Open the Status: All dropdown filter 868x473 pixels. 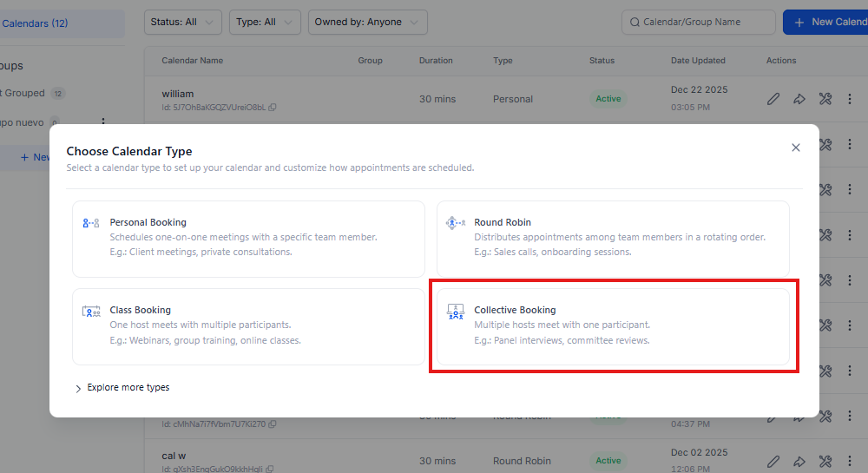click(182, 23)
